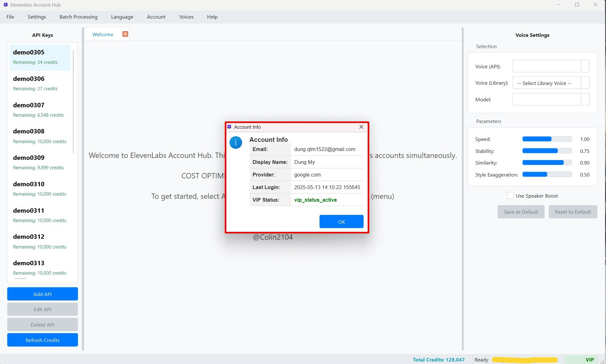Screen dimensions: 606x364
Task: Click the email value dung.qtm1522@gmail.com
Action: tap(325, 149)
